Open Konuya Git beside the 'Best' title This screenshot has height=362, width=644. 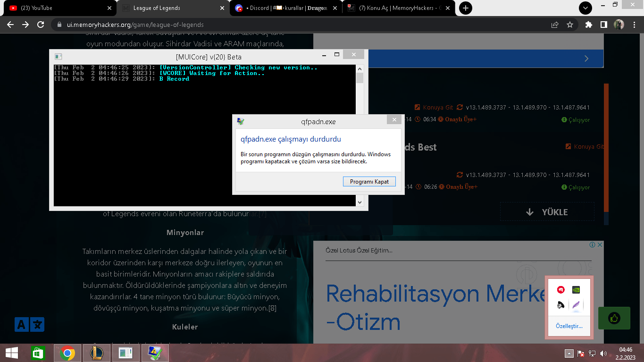coord(585,147)
